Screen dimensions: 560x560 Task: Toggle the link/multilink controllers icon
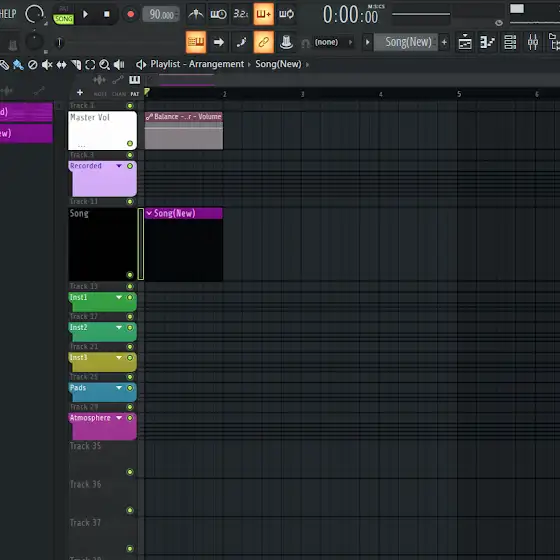point(264,42)
